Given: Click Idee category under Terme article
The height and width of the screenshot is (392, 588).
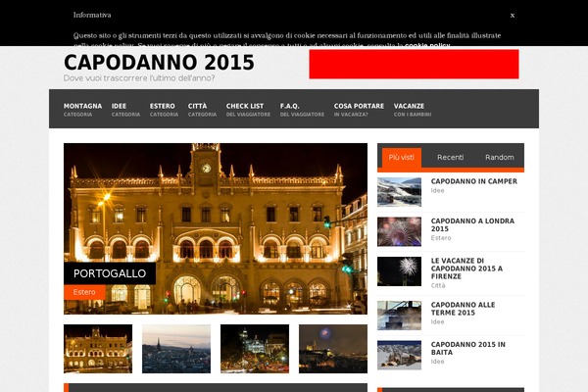Looking at the screenshot, I should 437,321.
